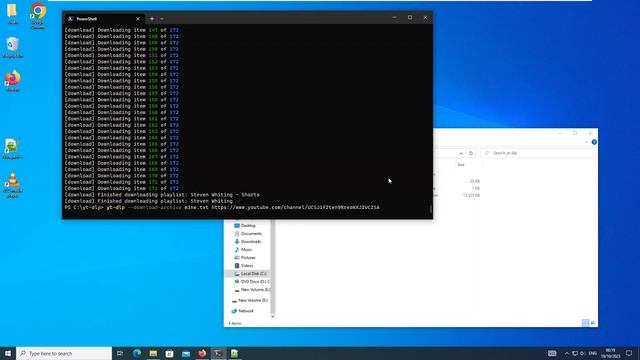Open the terminal profile dropdown arrow
Image resolution: width=640 pixels, height=360 pixels.
tap(162, 19)
